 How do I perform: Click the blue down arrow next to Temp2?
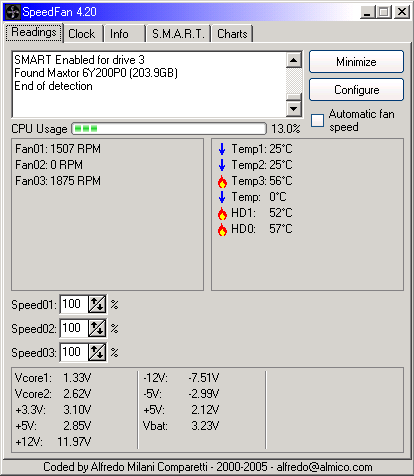[222, 165]
